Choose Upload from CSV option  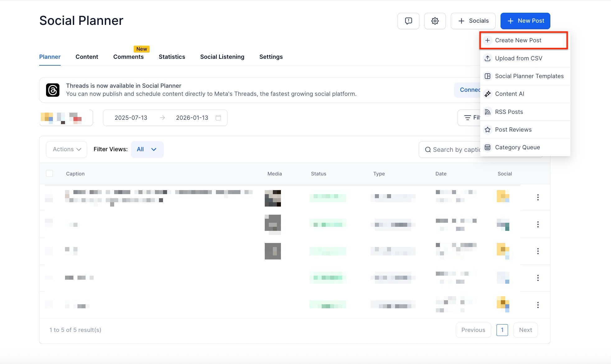click(x=518, y=58)
